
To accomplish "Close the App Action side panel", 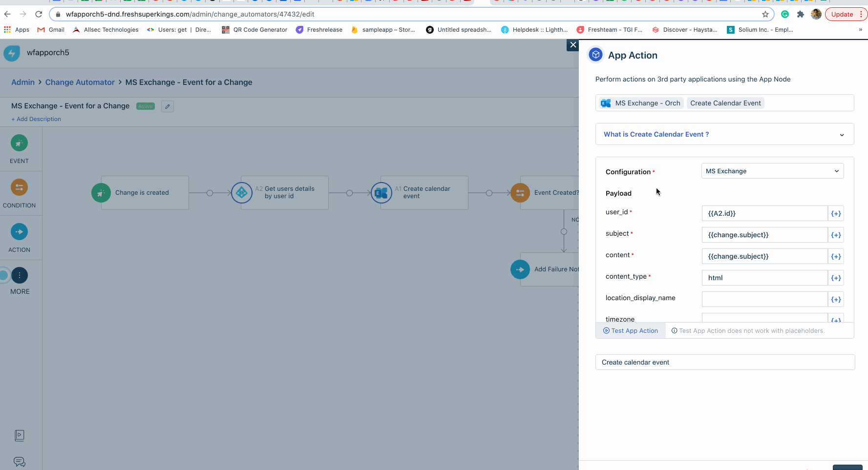I will tap(573, 45).
